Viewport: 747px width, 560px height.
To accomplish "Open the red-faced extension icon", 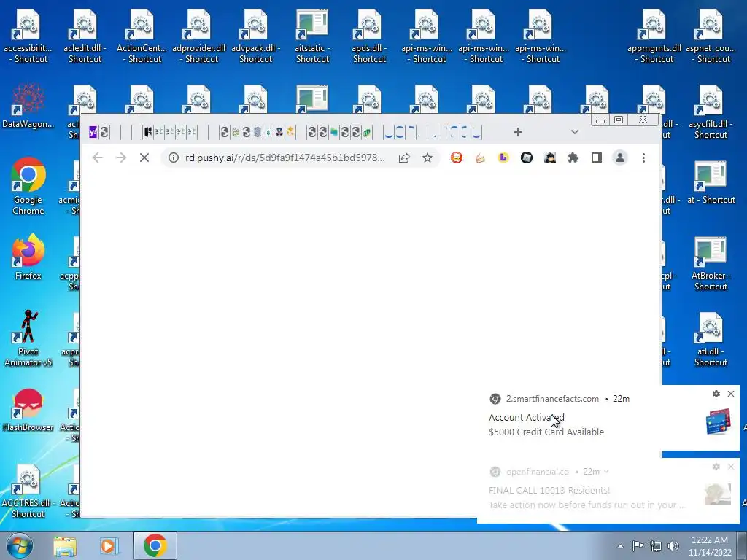I will (457, 157).
